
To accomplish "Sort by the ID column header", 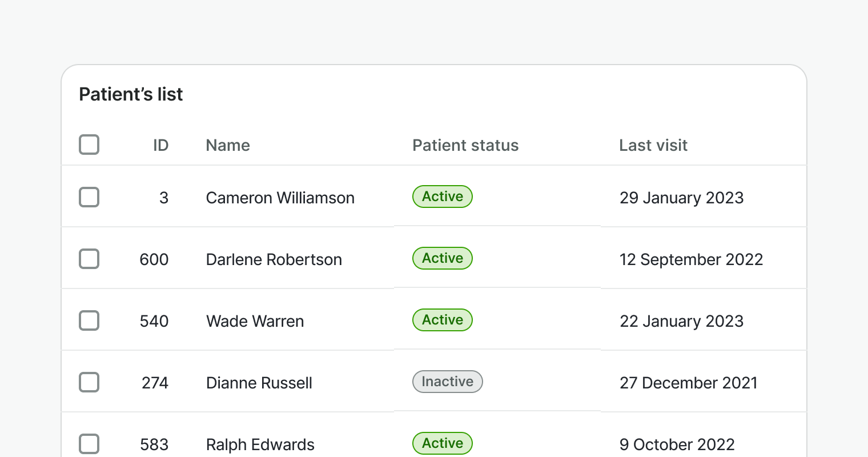I will click(160, 145).
